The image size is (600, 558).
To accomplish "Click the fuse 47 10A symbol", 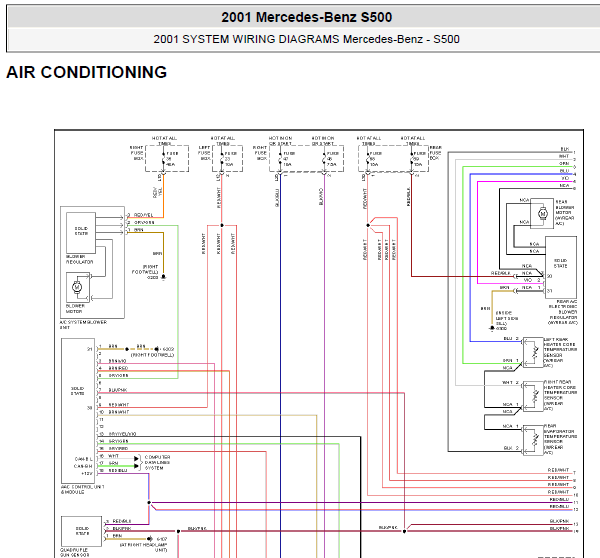I will tap(280, 159).
